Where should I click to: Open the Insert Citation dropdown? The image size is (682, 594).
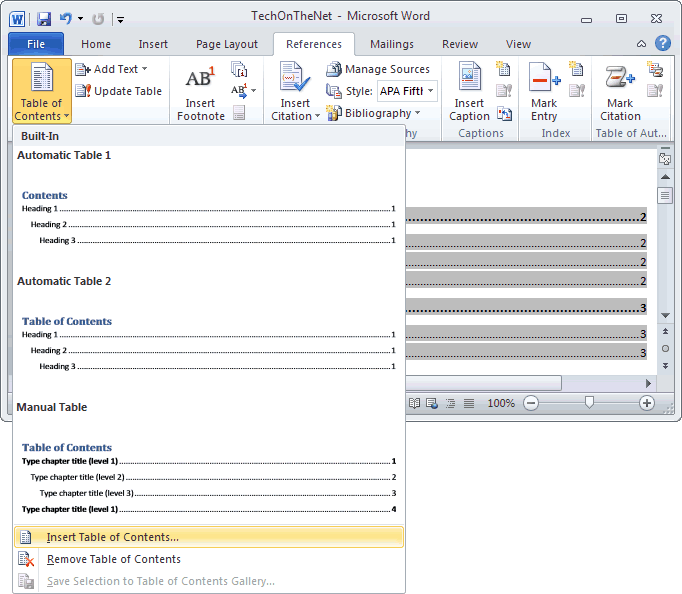point(295,91)
